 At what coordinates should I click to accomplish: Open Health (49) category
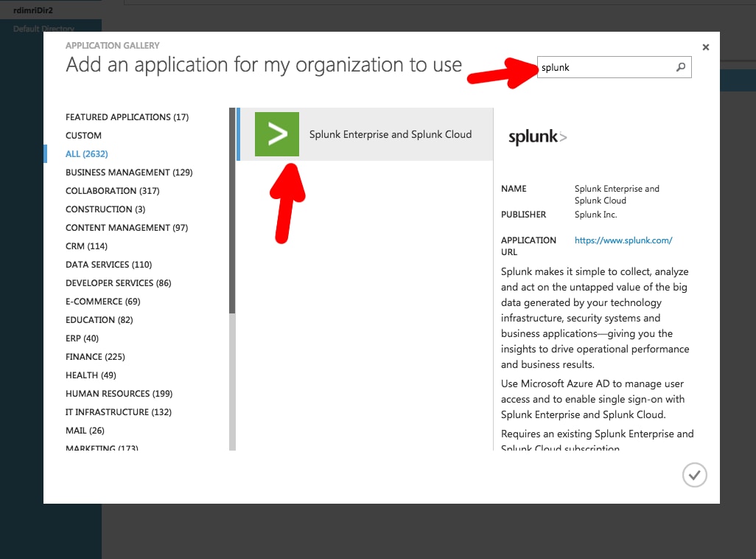tap(91, 375)
